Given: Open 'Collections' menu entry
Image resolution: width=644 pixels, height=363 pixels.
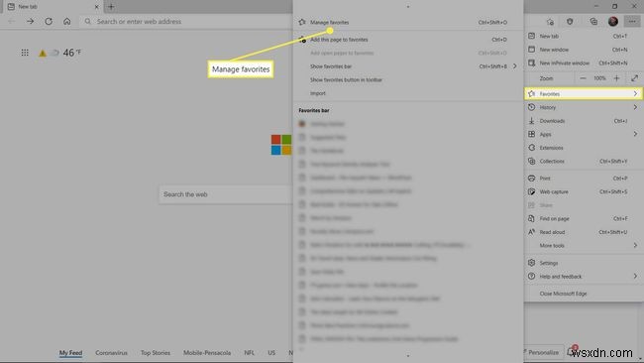Looking at the screenshot, I should coord(584,161).
